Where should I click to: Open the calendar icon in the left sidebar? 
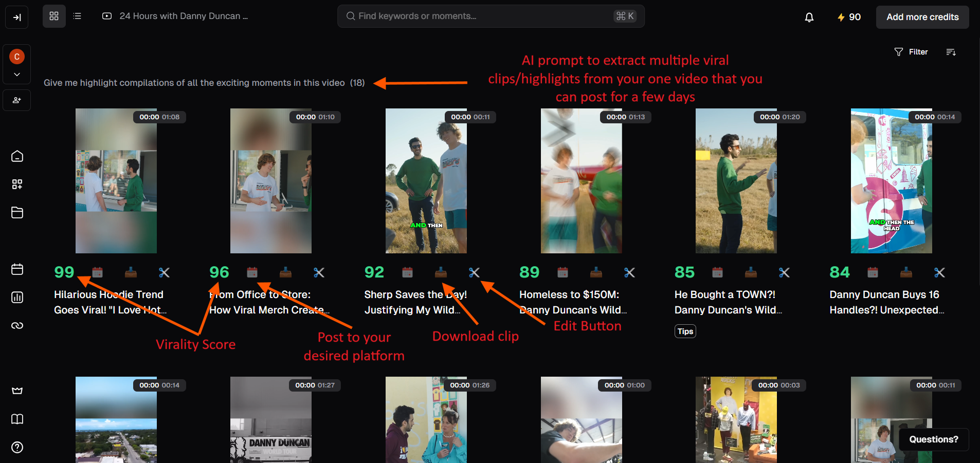coord(17,269)
